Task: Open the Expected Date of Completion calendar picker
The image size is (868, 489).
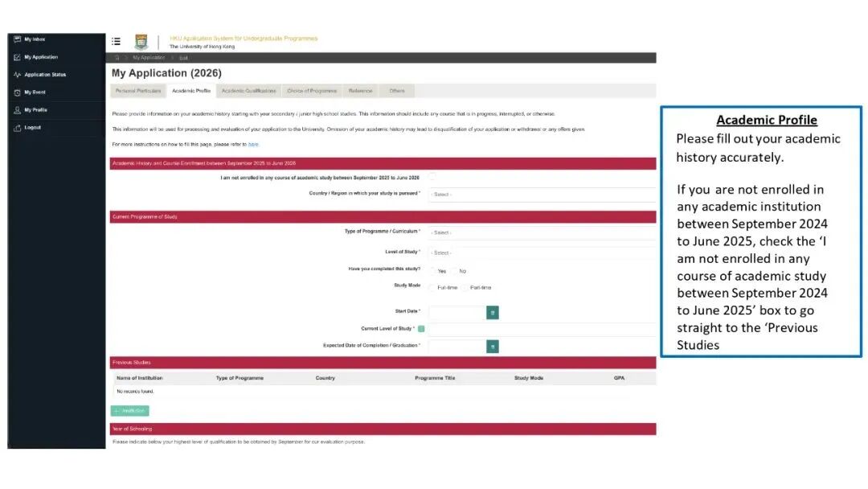Action: 493,346
